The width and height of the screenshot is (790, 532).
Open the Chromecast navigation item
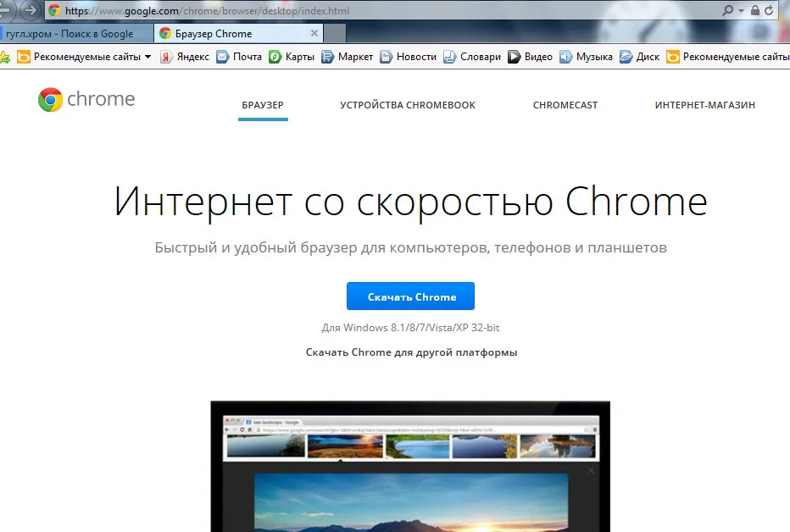pyautogui.click(x=565, y=105)
